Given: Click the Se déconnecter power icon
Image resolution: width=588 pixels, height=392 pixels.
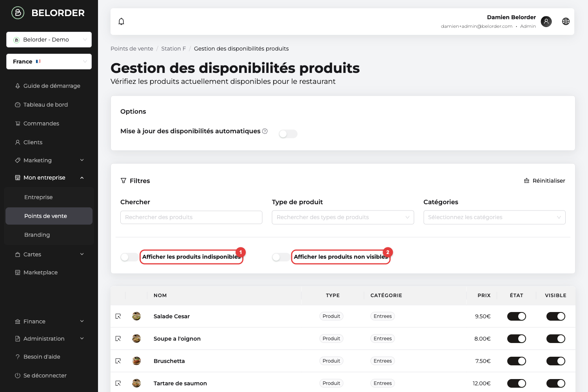Looking at the screenshot, I should tap(18, 376).
